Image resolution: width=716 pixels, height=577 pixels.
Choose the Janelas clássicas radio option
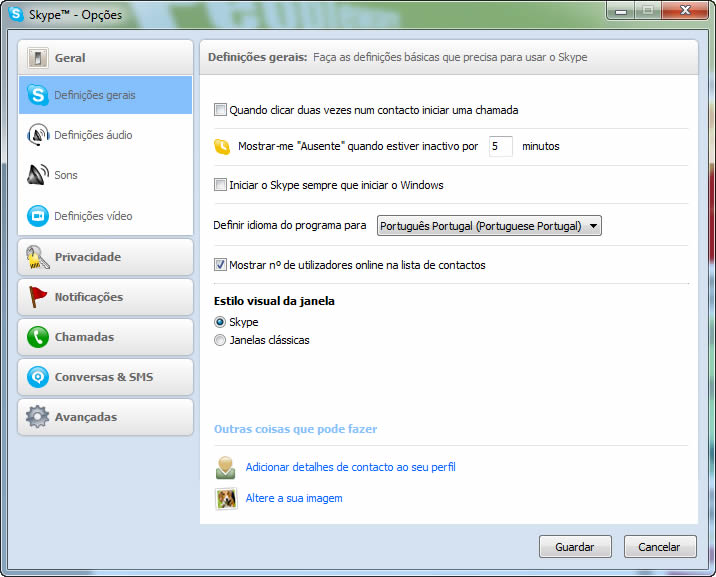[220, 340]
